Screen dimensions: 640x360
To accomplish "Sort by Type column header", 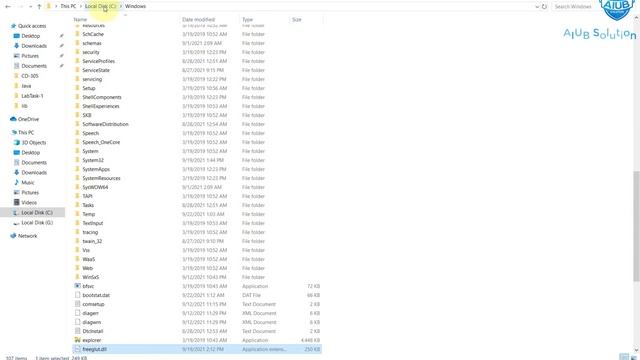I will tap(247, 19).
